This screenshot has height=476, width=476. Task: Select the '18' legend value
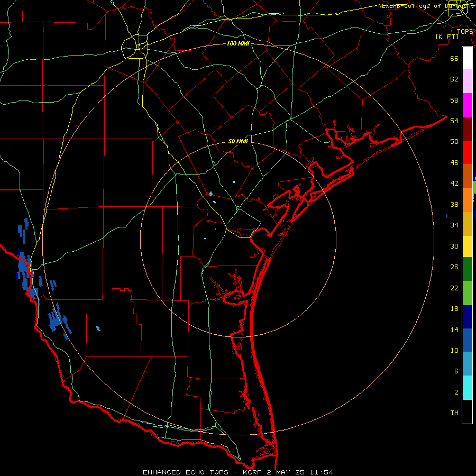tap(454, 309)
